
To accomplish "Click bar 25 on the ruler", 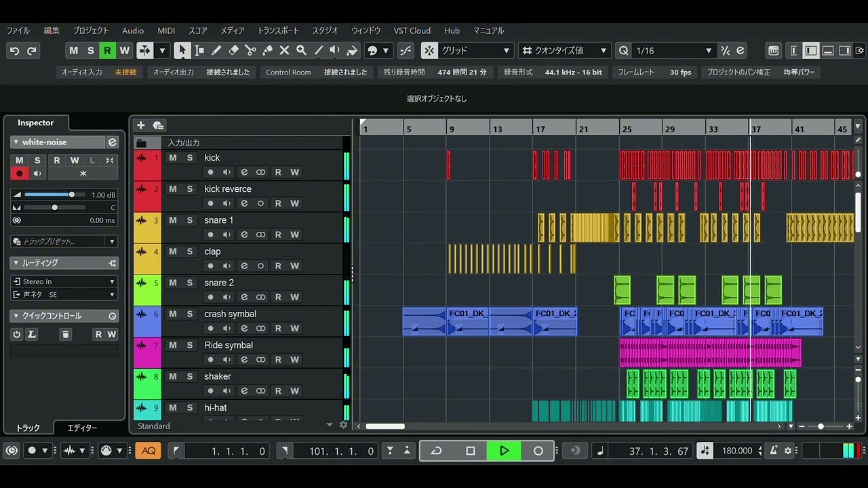I will coord(626,129).
